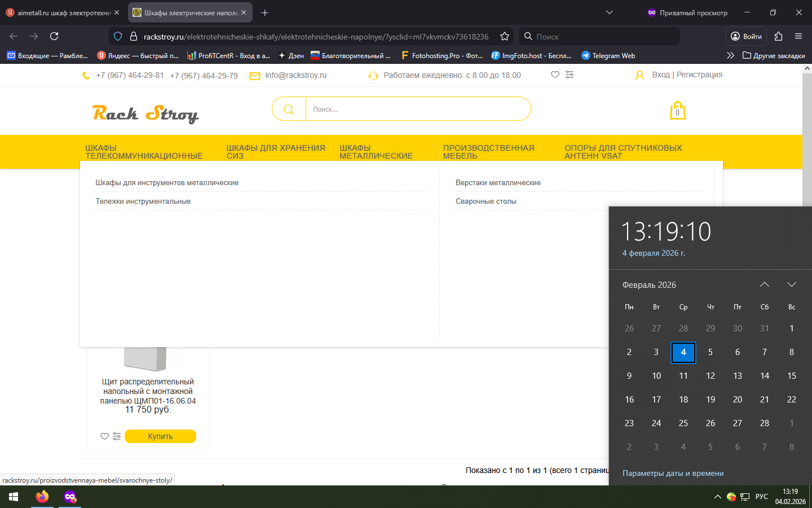812x508 pixels.
Task: Click the browser Поиск search field
Action: [x=599, y=36]
